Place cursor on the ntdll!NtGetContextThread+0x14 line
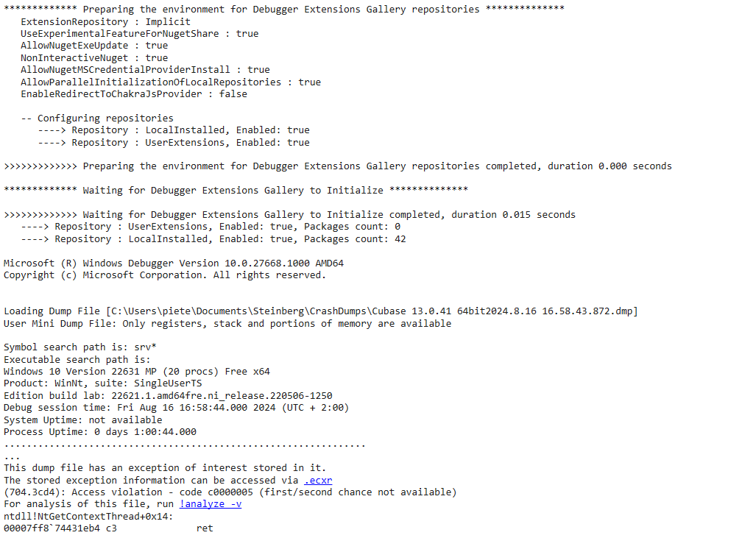This screenshot has width=756, height=552. tap(88, 517)
